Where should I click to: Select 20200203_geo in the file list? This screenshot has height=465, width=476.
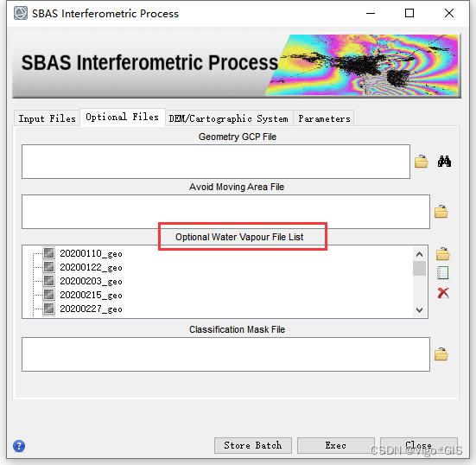(x=91, y=281)
